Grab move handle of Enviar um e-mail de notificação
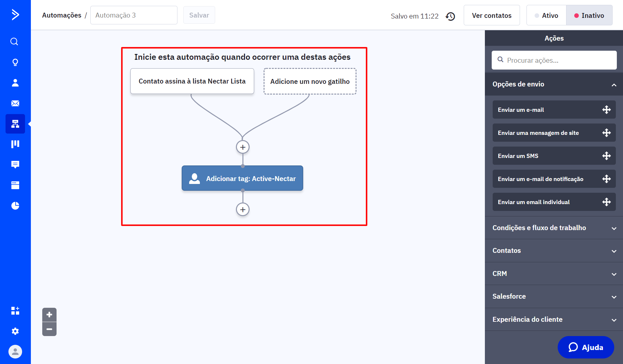Image resolution: width=623 pixels, height=364 pixels. [x=606, y=179]
